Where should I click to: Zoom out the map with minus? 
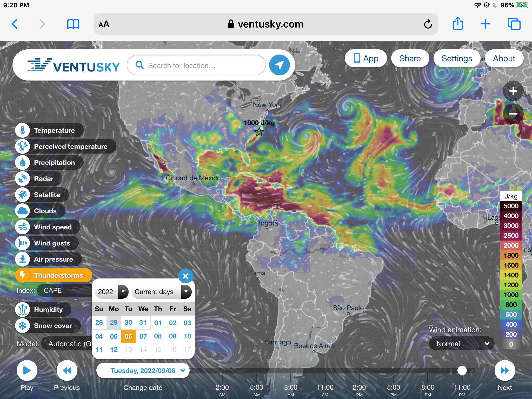[513, 114]
